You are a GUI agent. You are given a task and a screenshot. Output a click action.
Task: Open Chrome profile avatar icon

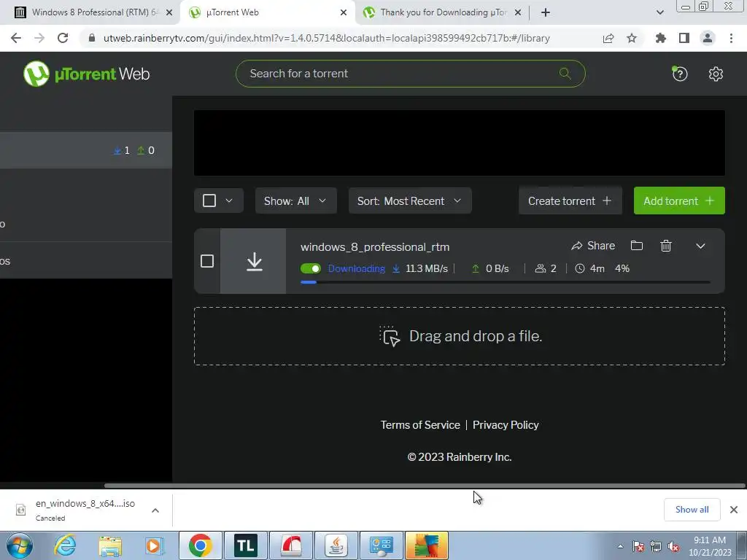click(x=708, y=38)
